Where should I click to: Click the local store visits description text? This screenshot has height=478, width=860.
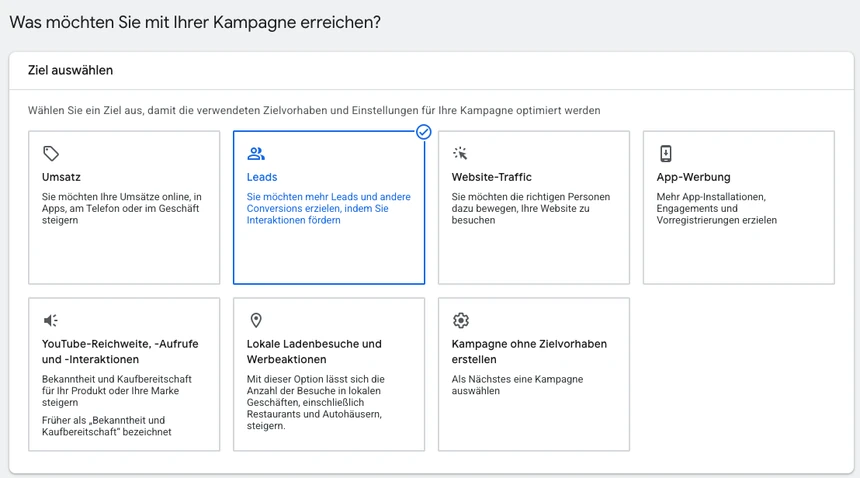315,402
